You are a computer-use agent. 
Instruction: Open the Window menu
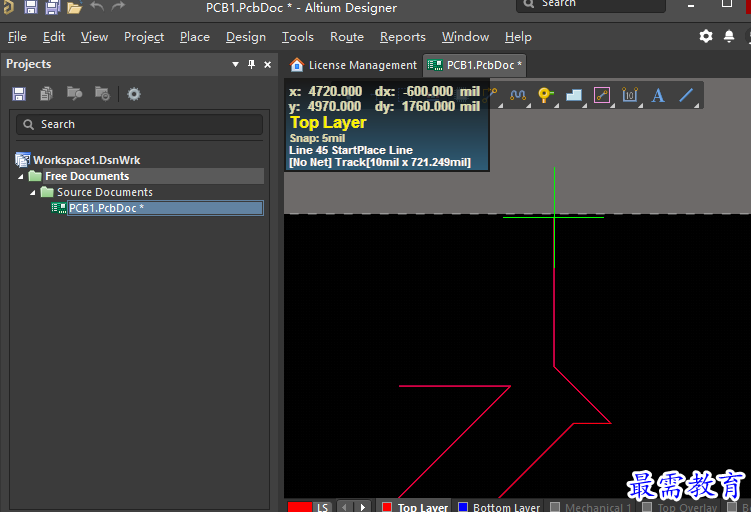(466, 37)
